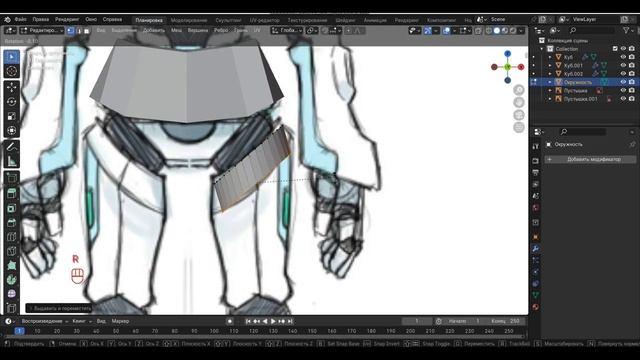640x360 pixels.
Task: Open the Файл menu
Action: (20, 19)
